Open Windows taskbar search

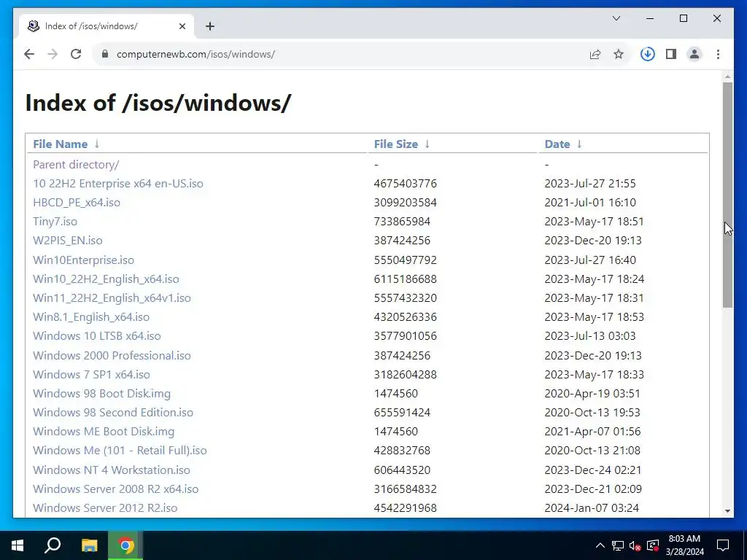pos(53,545)
